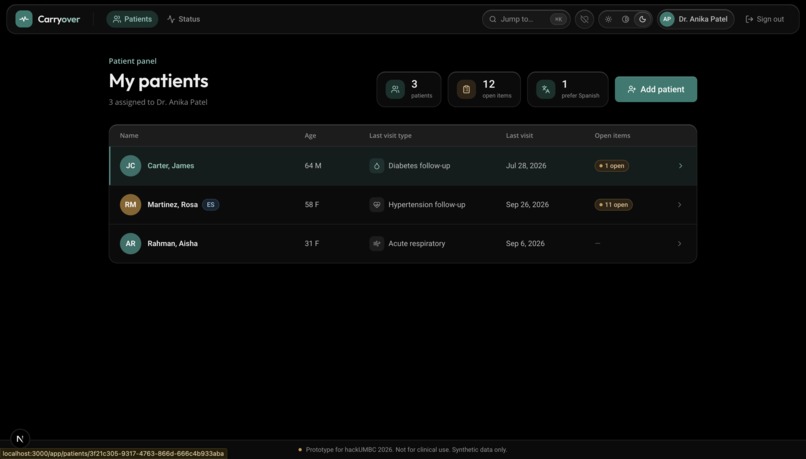Switch to the Status tab
The width and height of the screenshot is (806, 459).
[184, 19]
